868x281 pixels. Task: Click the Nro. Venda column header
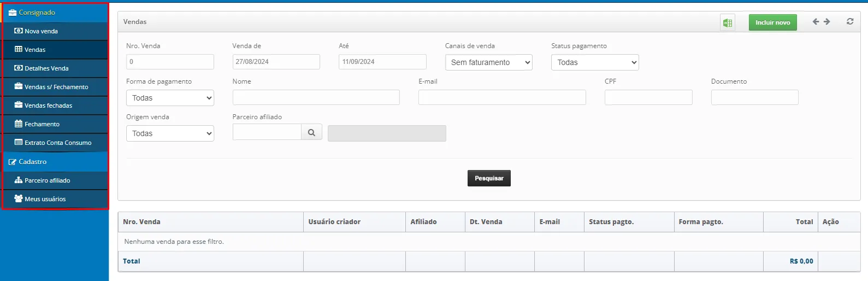tap(142, 222)
